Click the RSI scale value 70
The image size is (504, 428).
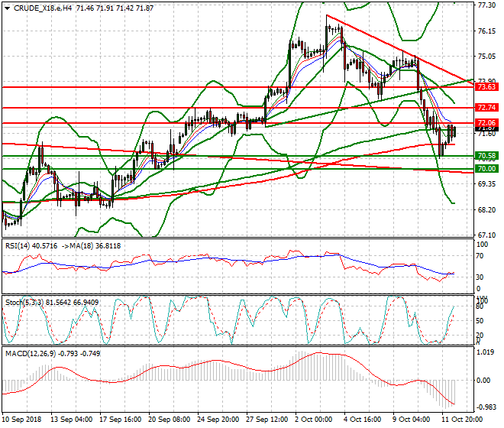(480, 256)
